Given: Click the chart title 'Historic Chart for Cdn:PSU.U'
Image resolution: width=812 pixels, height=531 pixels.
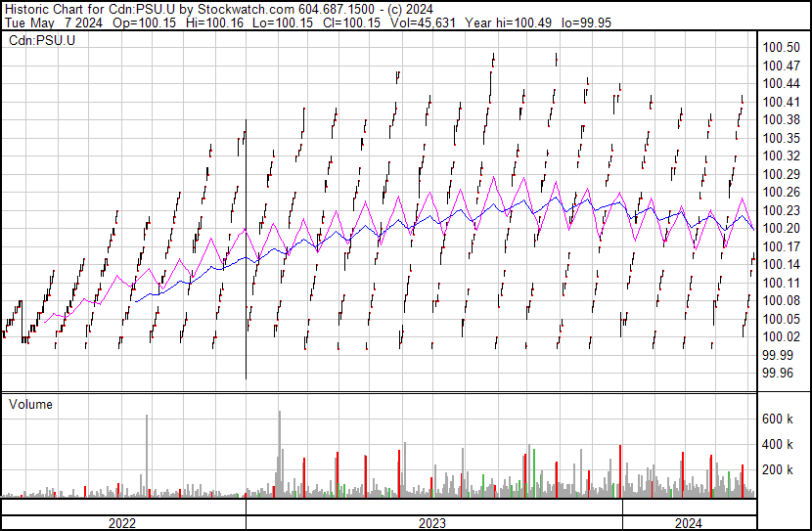Looking at the screenshot, I should point(91,9).
